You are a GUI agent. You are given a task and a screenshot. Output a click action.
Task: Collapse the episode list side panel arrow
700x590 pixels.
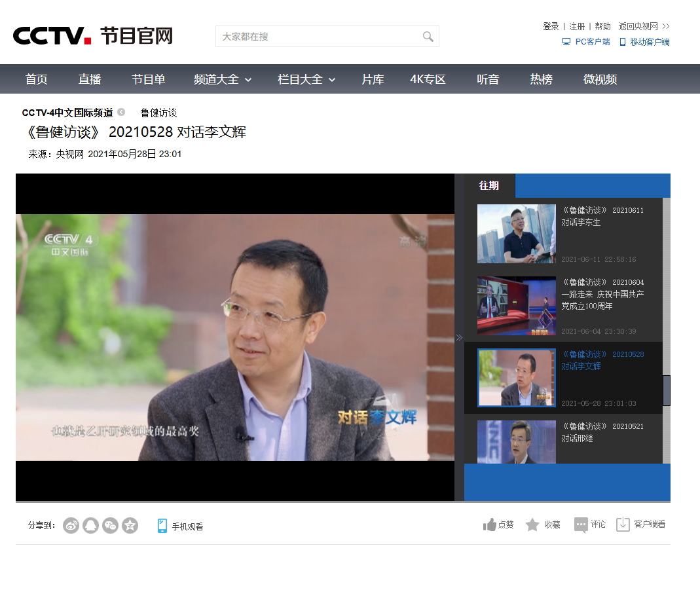tap(459, 337)
